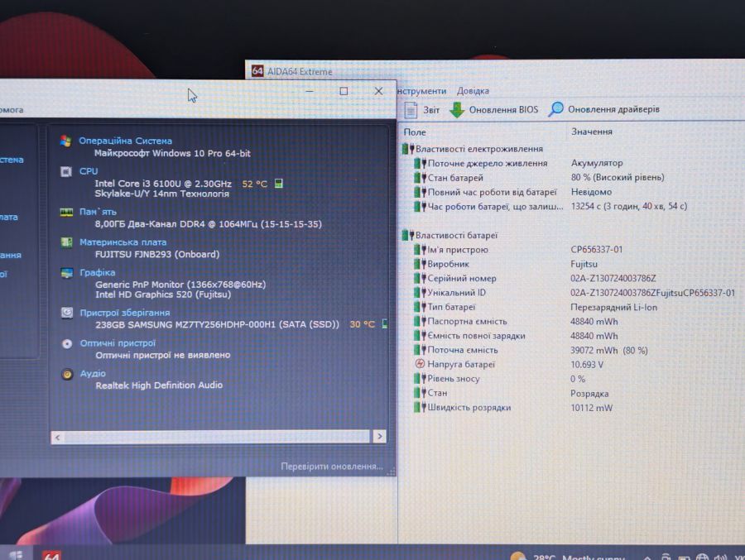Open the Довідка menu in AIDA64

[x=473, y=91]
